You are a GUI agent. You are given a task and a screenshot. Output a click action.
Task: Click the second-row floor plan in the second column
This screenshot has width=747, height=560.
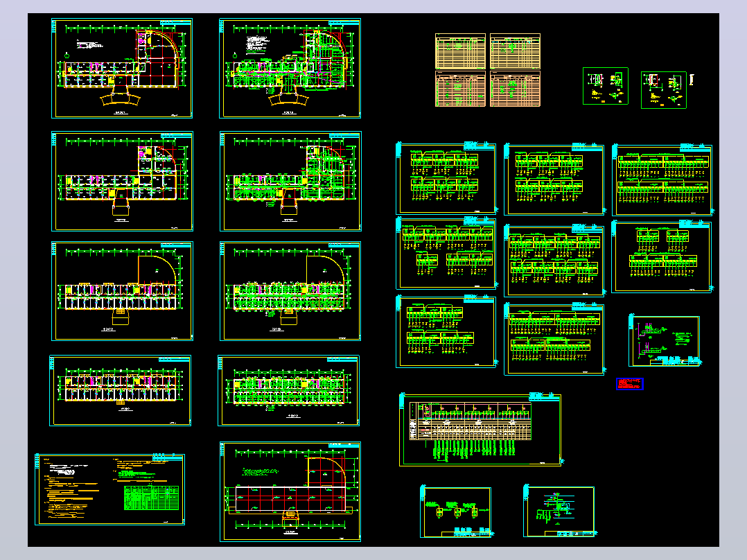(x=290, y=182)
